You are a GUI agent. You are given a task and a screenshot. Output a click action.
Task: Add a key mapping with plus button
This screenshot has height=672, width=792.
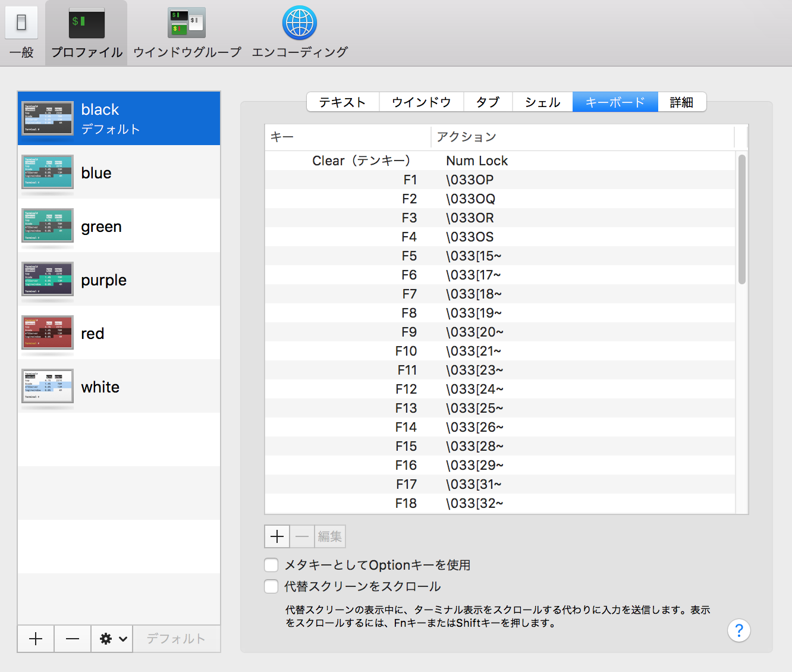[x=277, y=536]
